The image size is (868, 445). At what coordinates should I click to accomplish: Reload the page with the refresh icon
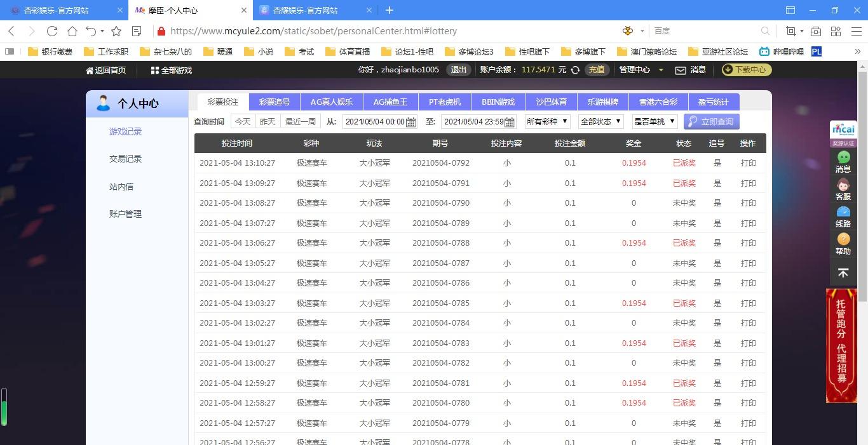pyautogui.click(x=52, y=31)
